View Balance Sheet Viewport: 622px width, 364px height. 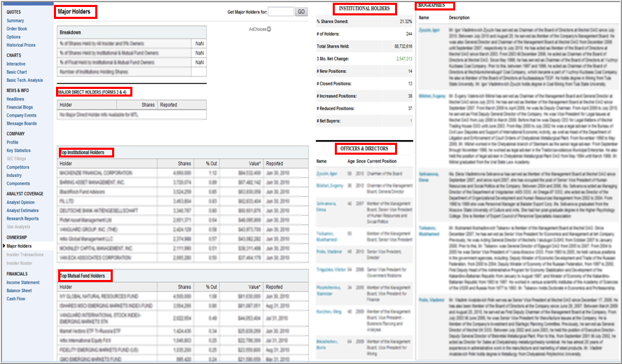point(19,290)
